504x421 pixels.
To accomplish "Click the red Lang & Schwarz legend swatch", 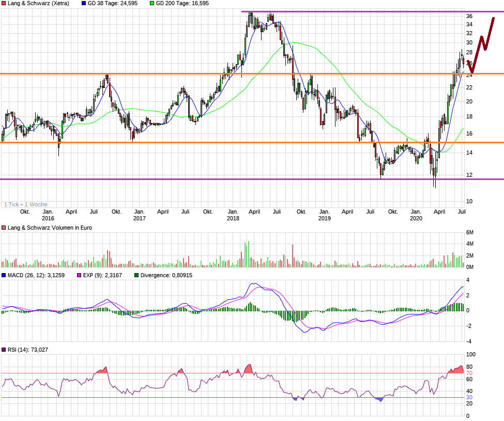I will click(4, 4).
